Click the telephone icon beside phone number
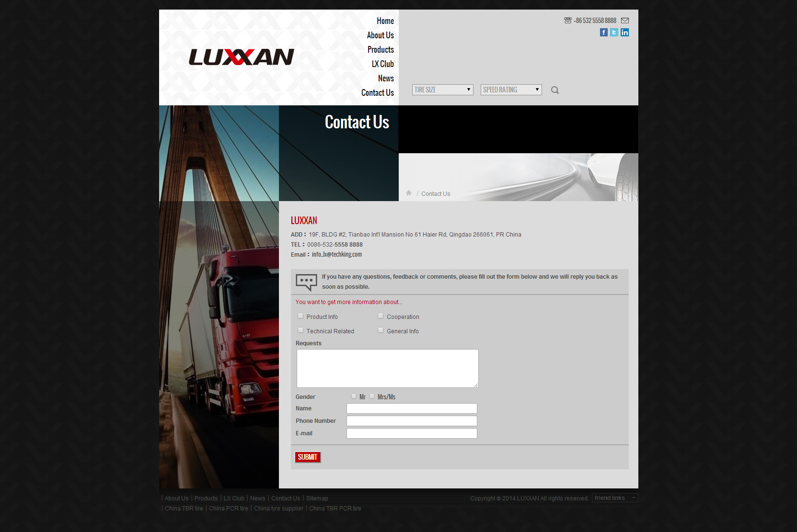 [x=568, y=21]
